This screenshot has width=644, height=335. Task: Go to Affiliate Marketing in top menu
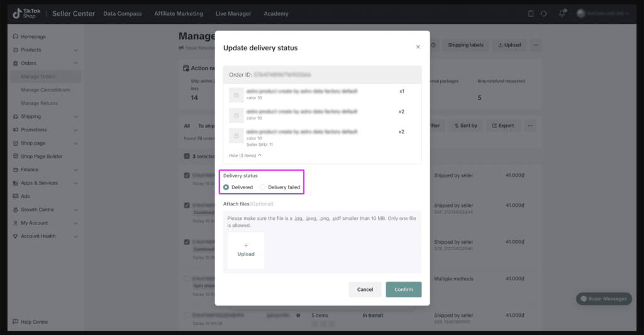tap(179, 14)
